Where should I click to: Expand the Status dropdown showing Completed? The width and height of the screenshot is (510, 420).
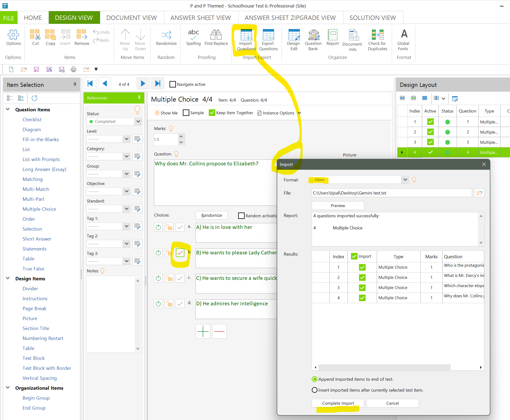(x=138, y=121)
